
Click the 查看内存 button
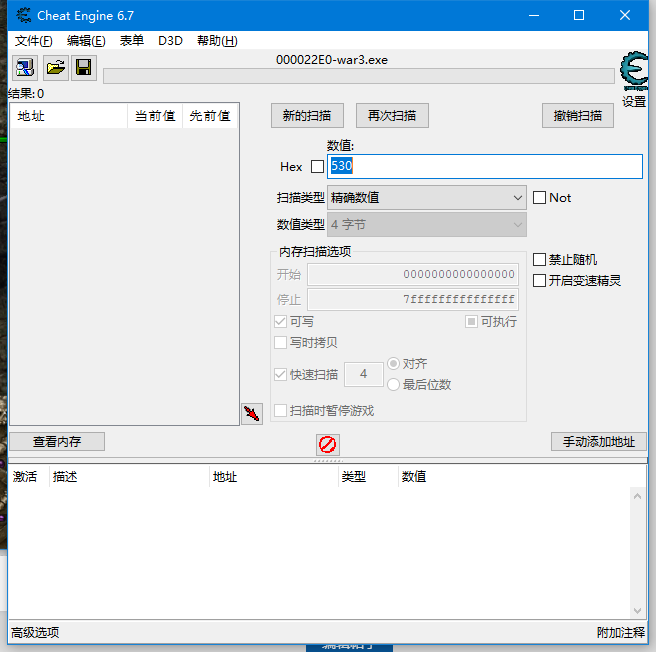point(57,442)
